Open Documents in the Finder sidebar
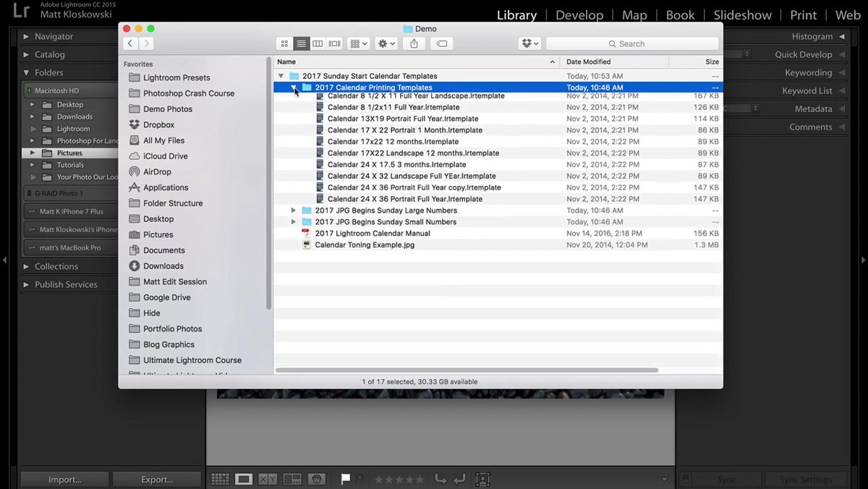 [164, 250]
